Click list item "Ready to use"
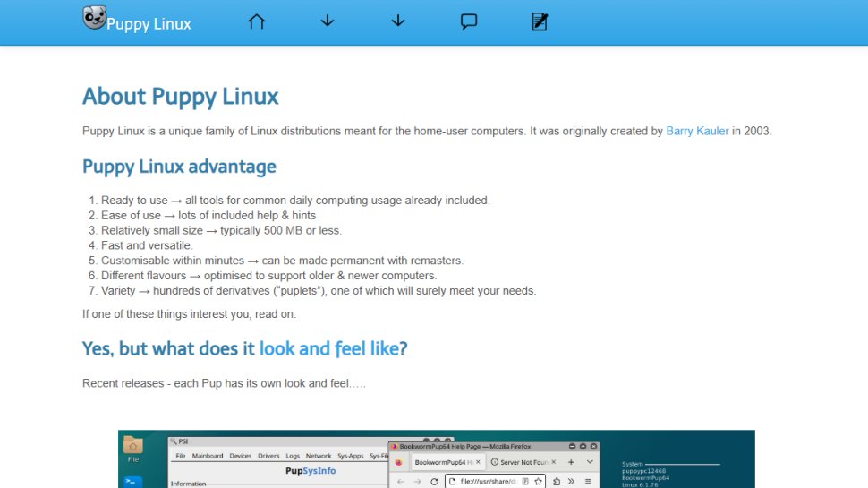The image size is (868, 488). coord(295,201)
